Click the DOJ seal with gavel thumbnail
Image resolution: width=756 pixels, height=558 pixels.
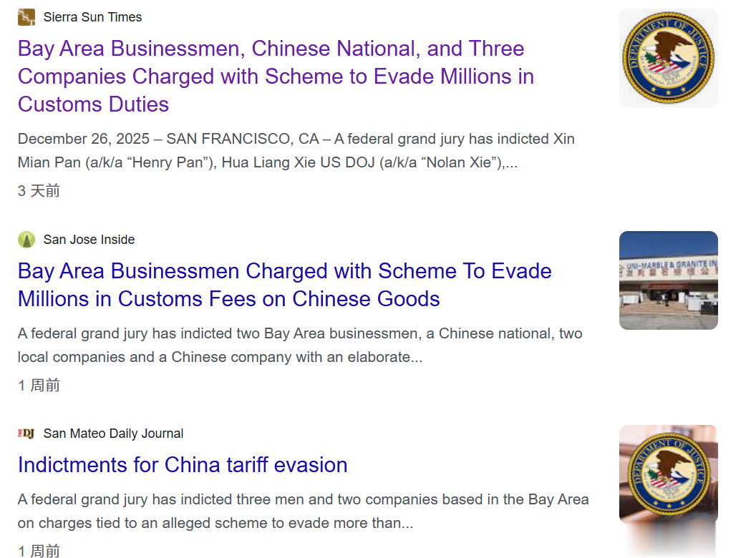click(x=668, y=474)
